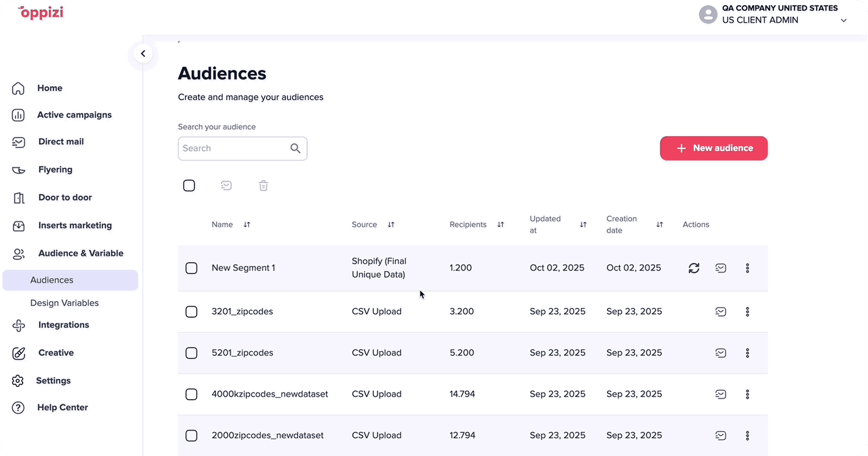
Task: Click the Help Center question icon
Action: (18, 408)
